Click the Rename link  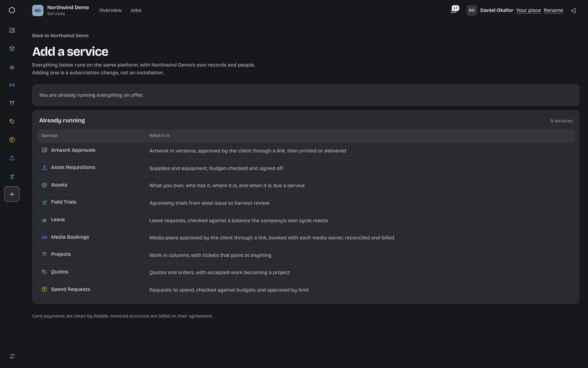point(553,10)
